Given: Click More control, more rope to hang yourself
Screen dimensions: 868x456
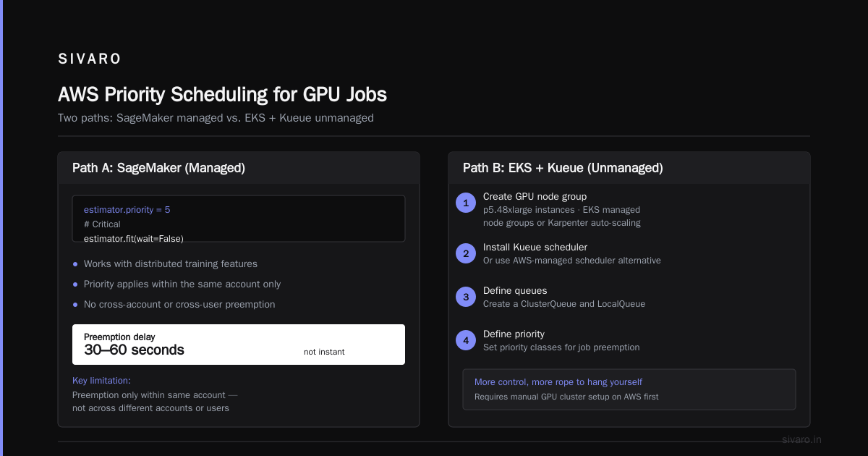Looking at the screenshot, I should 558,382.
